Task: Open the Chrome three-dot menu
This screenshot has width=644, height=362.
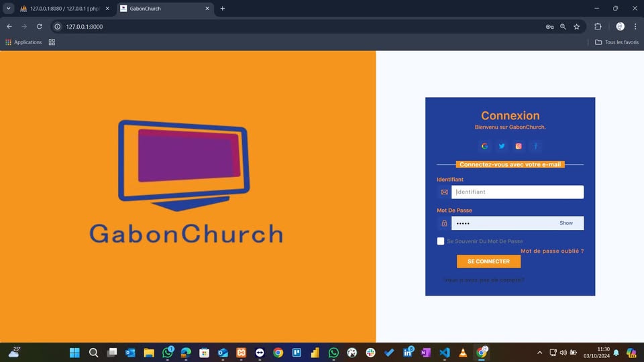Action: point(635,27)
